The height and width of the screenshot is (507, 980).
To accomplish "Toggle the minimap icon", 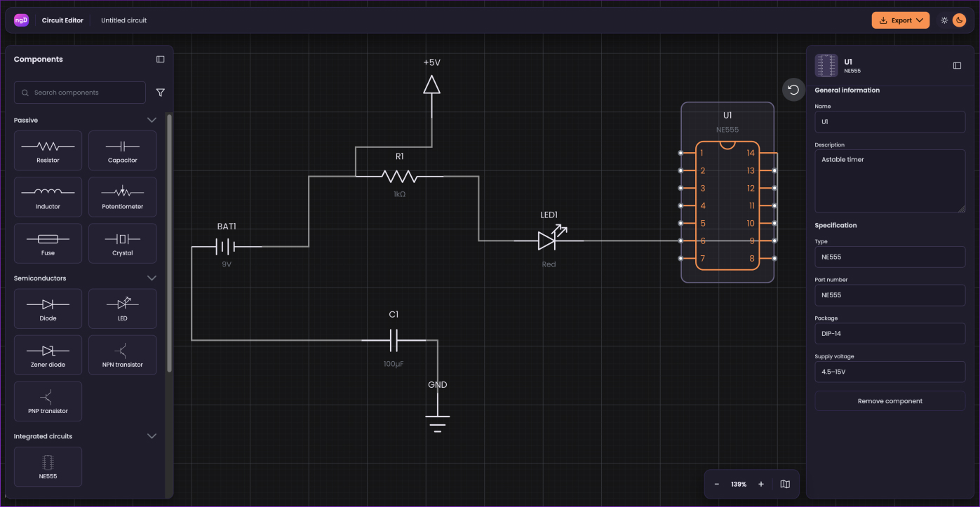I will [785, 484].
